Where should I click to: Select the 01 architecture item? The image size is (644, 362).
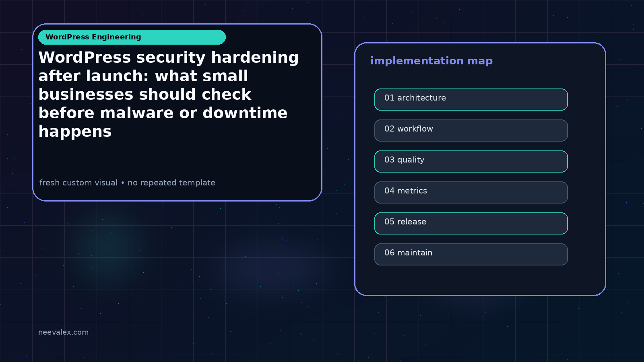[471, 99]
